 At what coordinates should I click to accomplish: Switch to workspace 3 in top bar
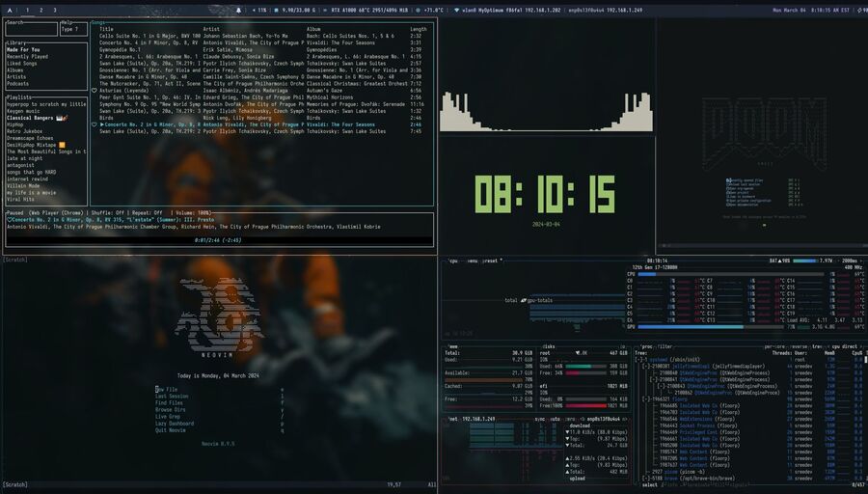click(x=55, y=10)
